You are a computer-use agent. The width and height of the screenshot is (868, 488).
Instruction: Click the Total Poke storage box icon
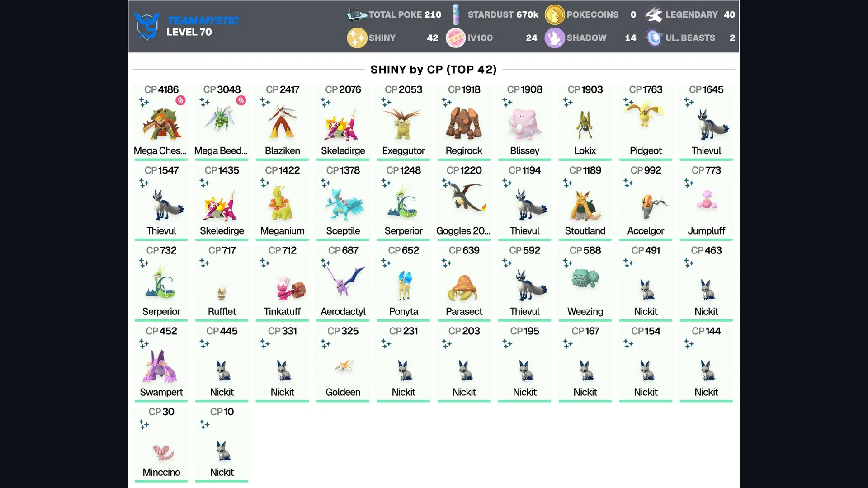[x=357, y=14]
